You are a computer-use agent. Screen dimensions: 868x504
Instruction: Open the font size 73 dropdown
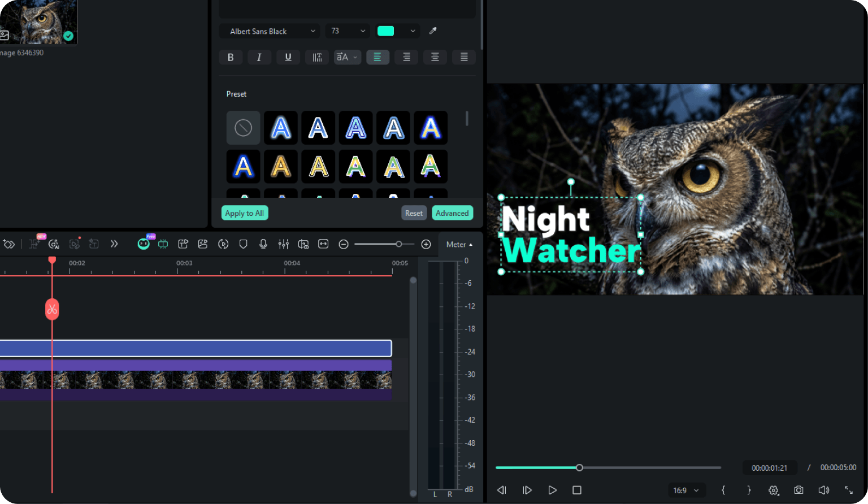pos(348,31)
